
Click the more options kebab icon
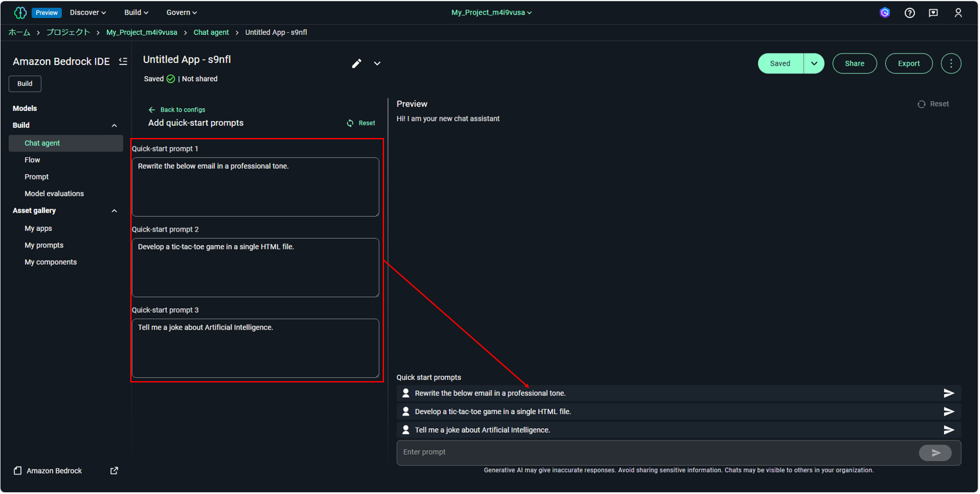click(x=951, y=63)
